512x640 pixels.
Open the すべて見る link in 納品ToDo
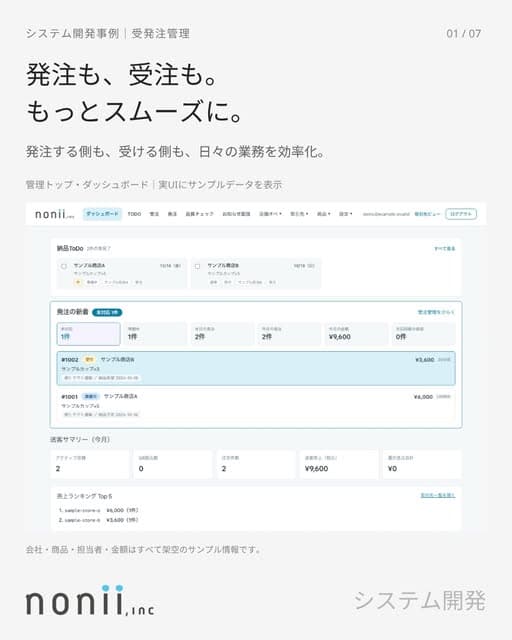click(445, 248)
